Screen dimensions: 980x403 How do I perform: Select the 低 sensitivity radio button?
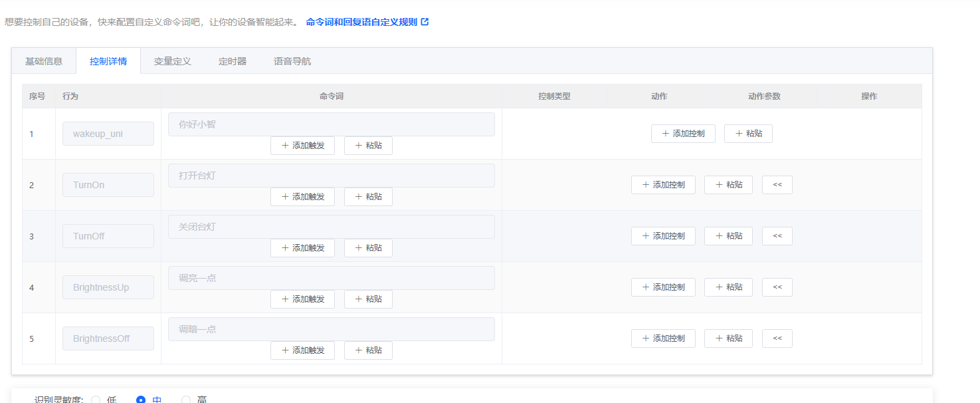pos(96,400)
